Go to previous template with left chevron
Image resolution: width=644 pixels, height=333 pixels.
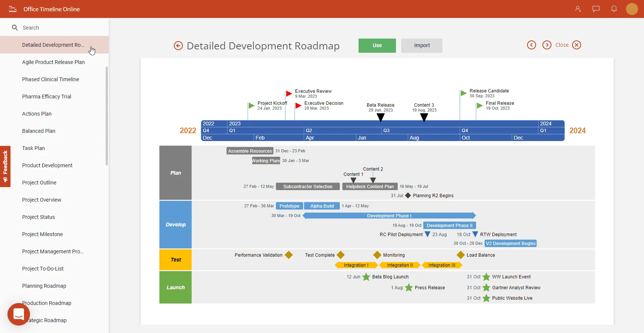click(531, 45)
